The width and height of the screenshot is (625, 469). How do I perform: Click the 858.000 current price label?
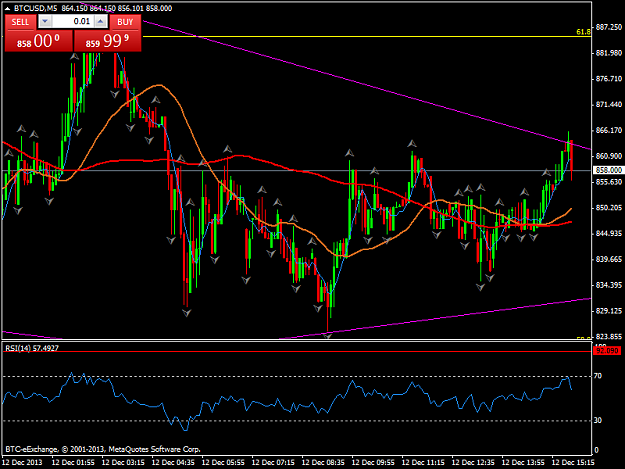click(608, 170)
